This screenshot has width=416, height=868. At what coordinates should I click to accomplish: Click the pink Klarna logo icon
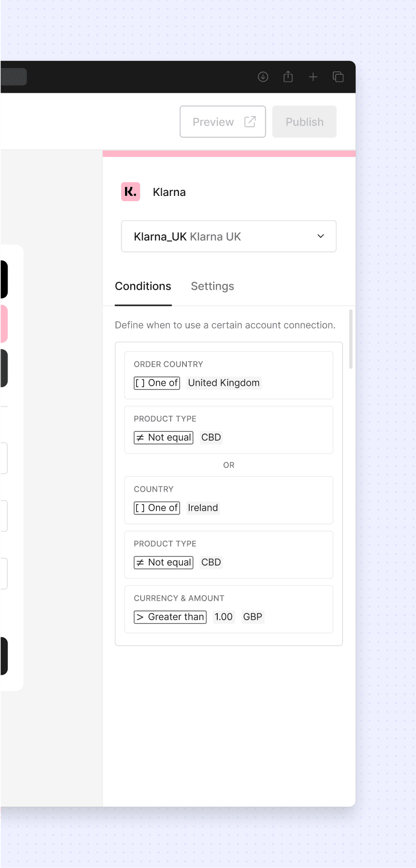tap(130, 192)
